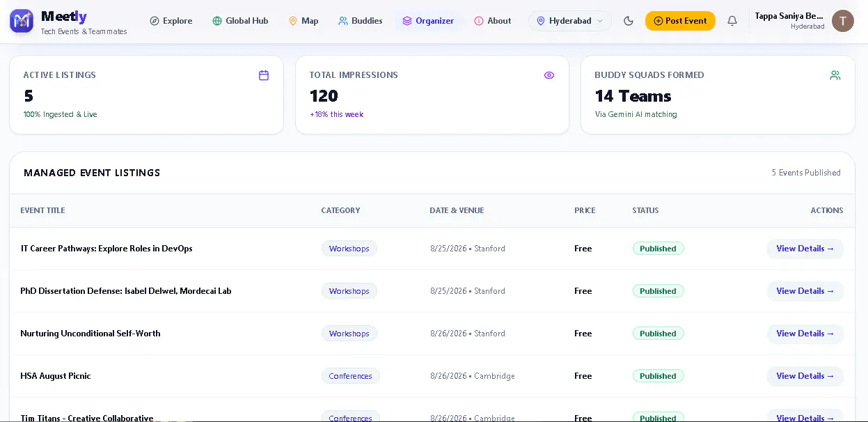The width and height of the screenshot is (868, 422).
Task: Click the 'Via Gemini AI matching' text
Action: (636, 114)
